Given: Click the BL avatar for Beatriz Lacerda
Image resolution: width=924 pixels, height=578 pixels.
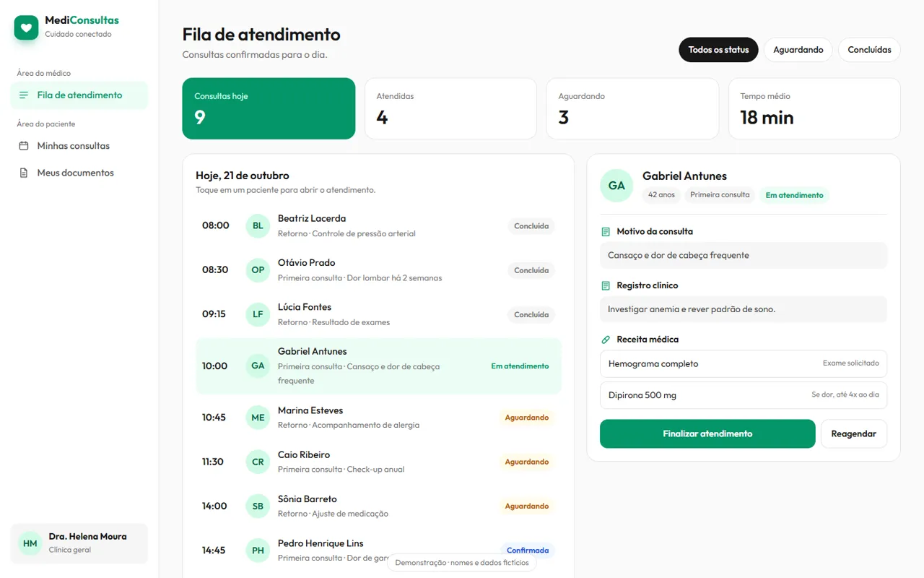Looking at the screenshot, I should click(258, 226).
